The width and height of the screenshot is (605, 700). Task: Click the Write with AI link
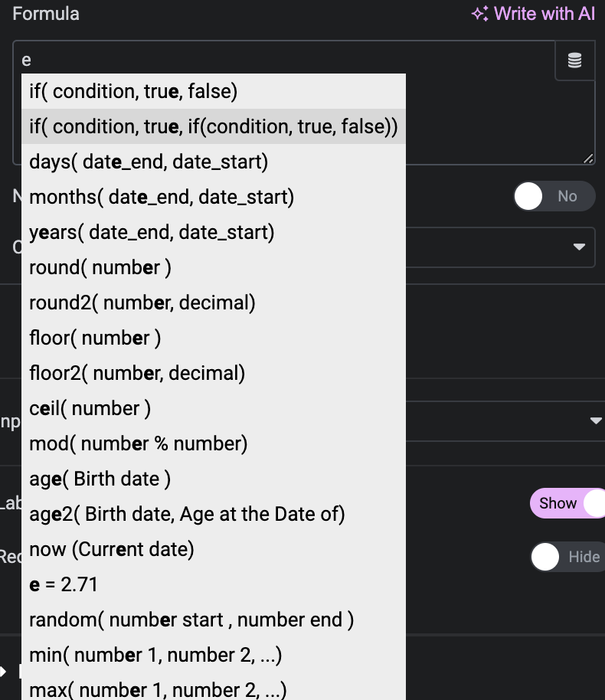coord(533,14)
